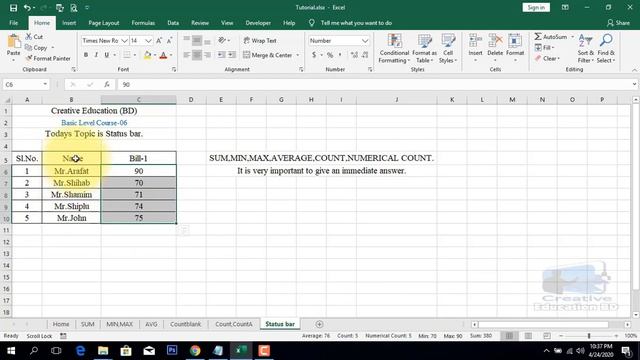Click Tell me what you want to do
Image resolution: width=640 pixels, height=360 pixels.
[x=356, y=23]
